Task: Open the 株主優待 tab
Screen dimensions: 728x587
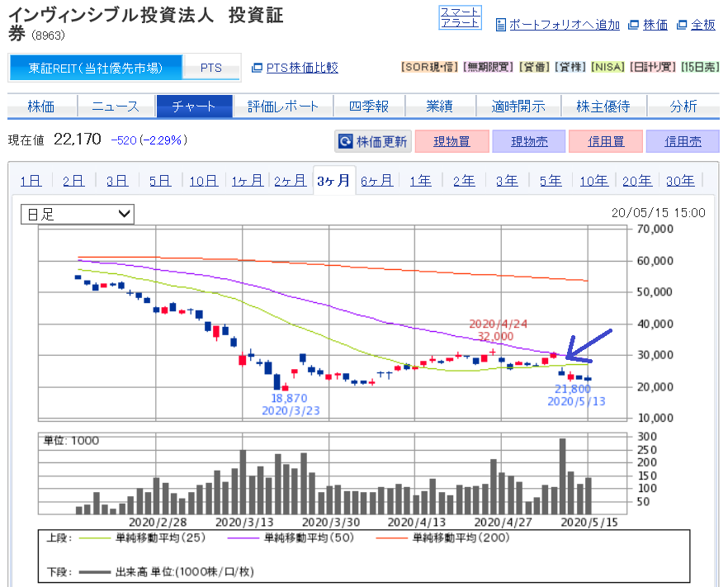Action: click(603, 107)
